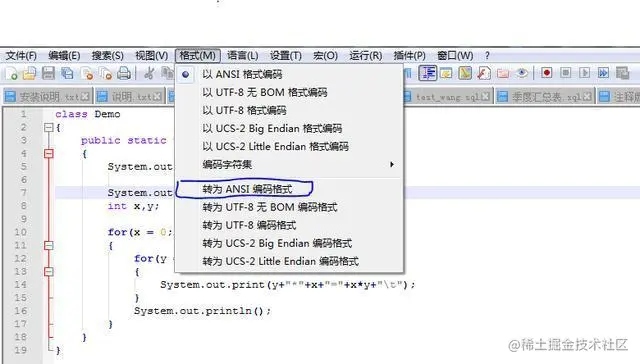Click the System.out.println(); line
This screenshot has height=364, width=640.
[x=202, y=311]
